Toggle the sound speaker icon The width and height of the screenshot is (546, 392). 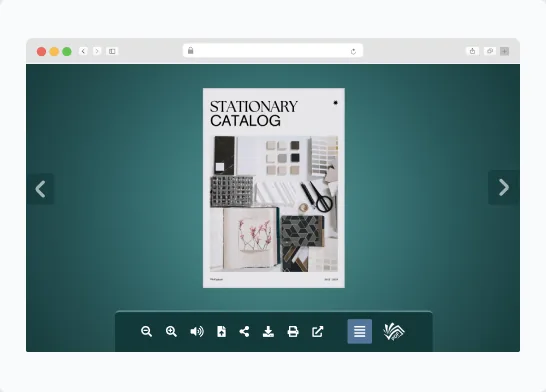pos(197,331)
